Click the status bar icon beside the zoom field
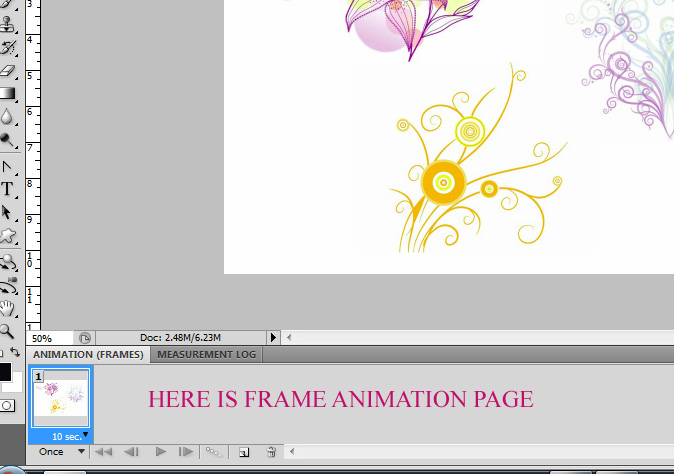Image resolution: width=674 pixels, height=474 pixels. click(85, 338)
